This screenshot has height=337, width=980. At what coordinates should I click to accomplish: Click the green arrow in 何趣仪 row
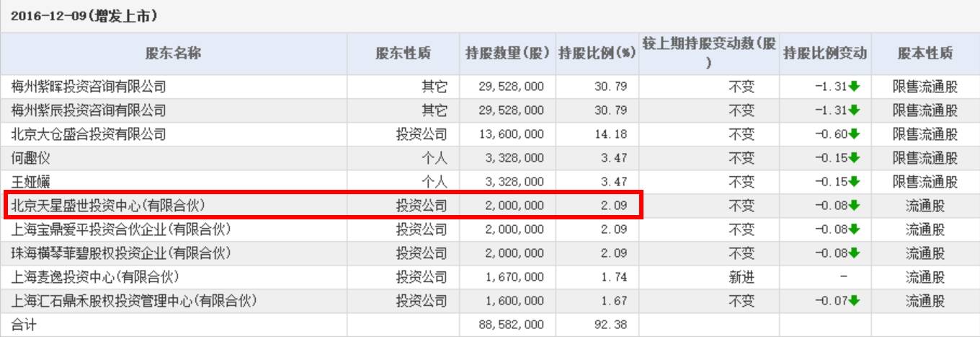855,158
